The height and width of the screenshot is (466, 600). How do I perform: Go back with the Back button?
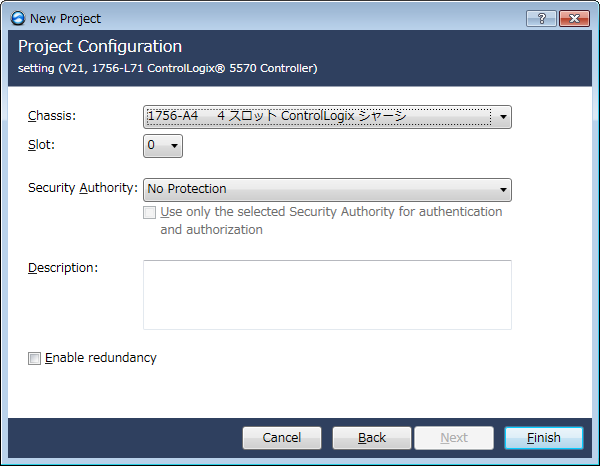pos(372,438)
